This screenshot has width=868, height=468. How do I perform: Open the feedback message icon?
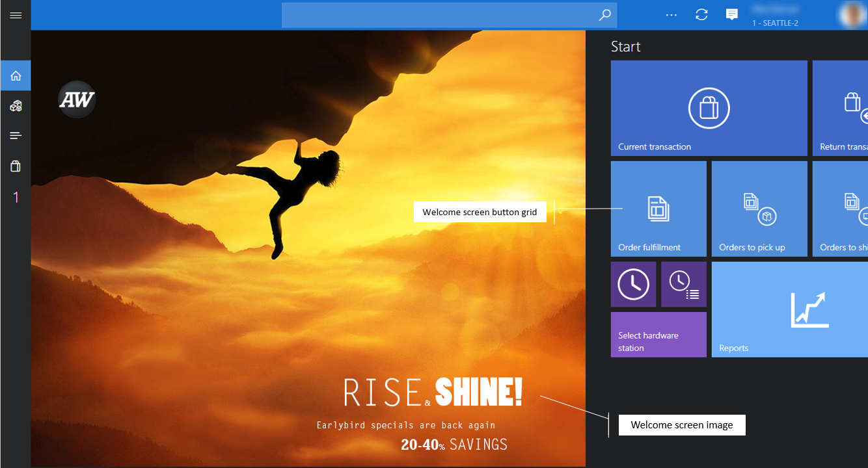(x=731, y=14)
